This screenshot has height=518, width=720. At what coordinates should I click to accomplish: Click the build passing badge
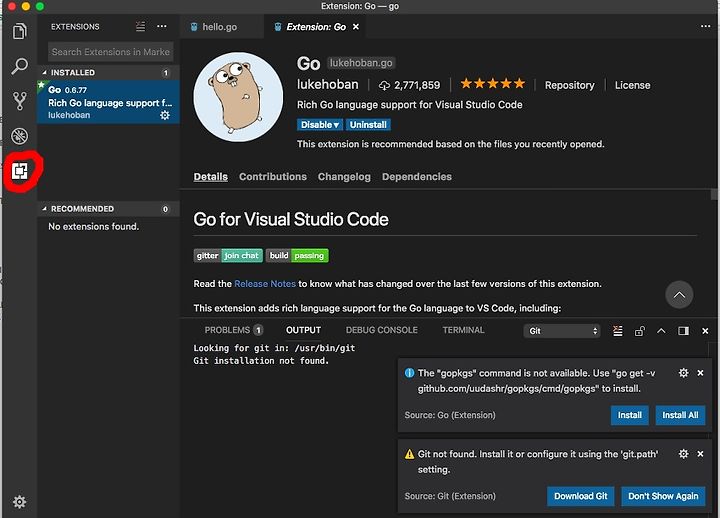(297, 256)
